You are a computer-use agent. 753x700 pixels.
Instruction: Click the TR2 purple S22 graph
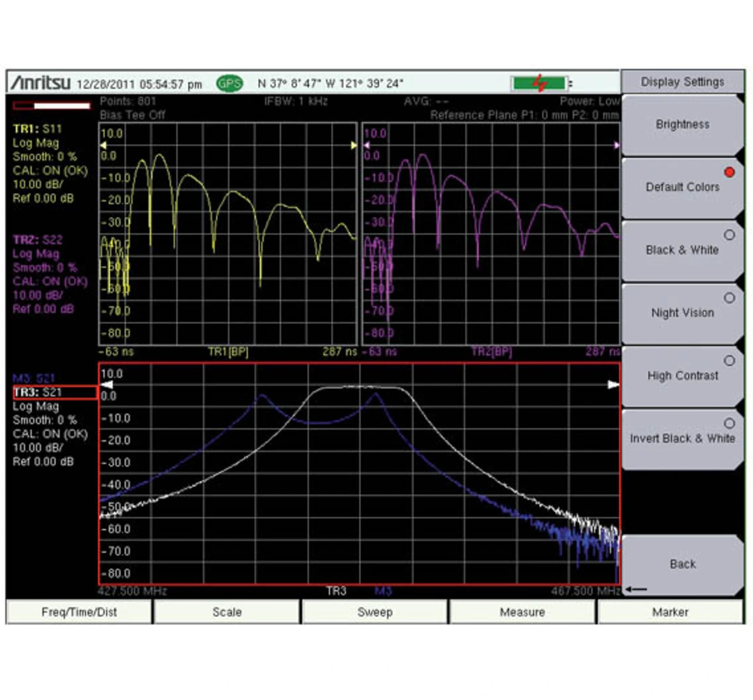(491, 234)
